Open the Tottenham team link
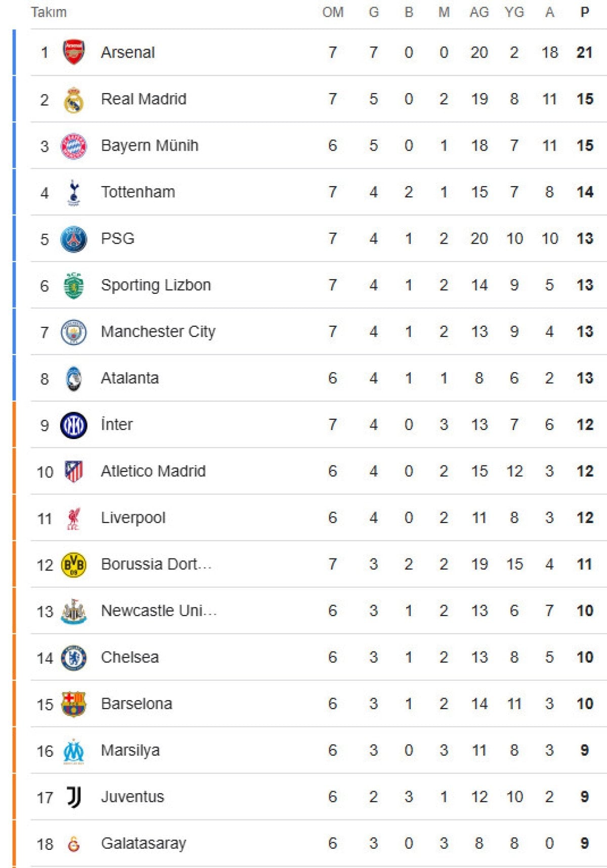This screenshot has height=868, width=607. 138,192
